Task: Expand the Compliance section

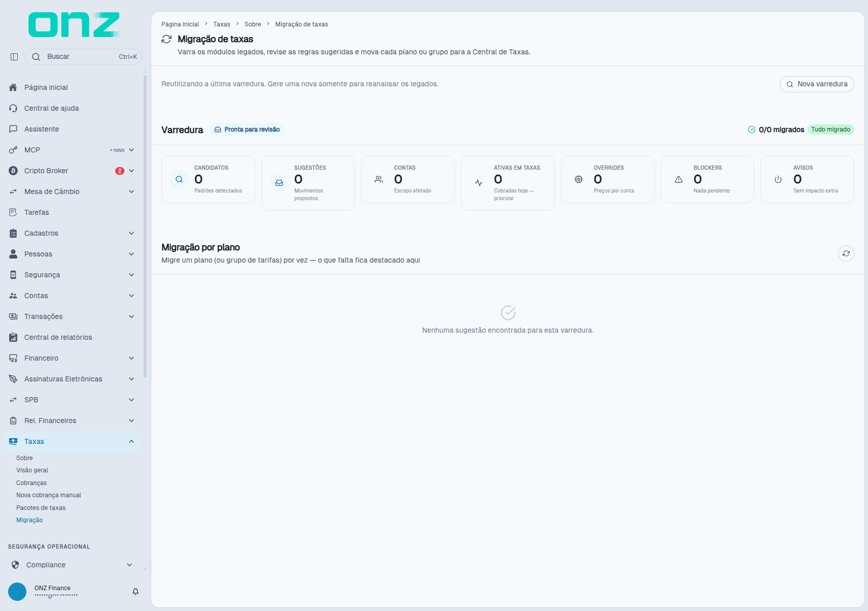Action: tap(129, 565)
